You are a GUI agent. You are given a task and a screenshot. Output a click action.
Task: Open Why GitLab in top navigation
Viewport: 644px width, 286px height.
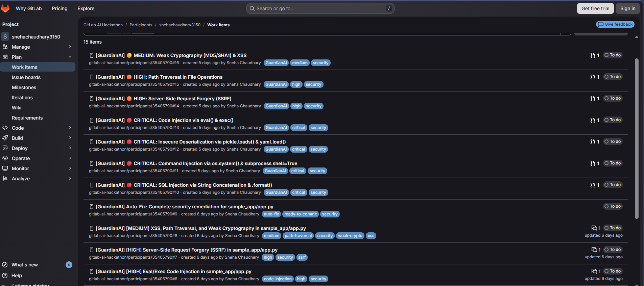click(29, 8)
